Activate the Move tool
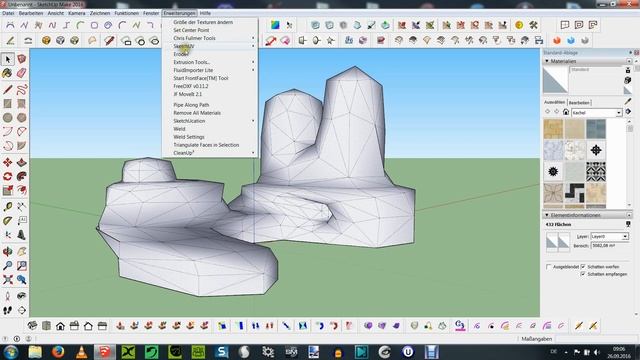The image size is (640, 360). point(7,162)
